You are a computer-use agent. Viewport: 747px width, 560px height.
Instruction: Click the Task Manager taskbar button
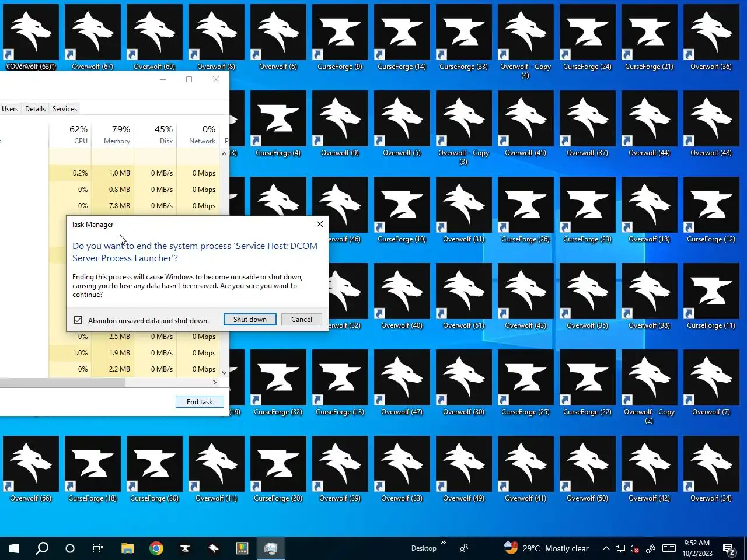coord(270,548)
